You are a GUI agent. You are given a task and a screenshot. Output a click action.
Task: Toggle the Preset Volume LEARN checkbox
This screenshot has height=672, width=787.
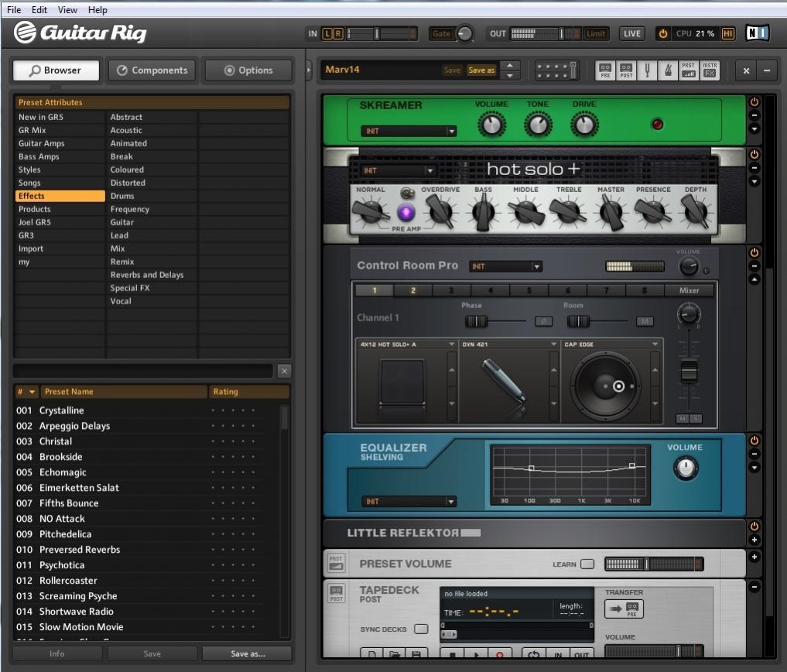point(587,564)
